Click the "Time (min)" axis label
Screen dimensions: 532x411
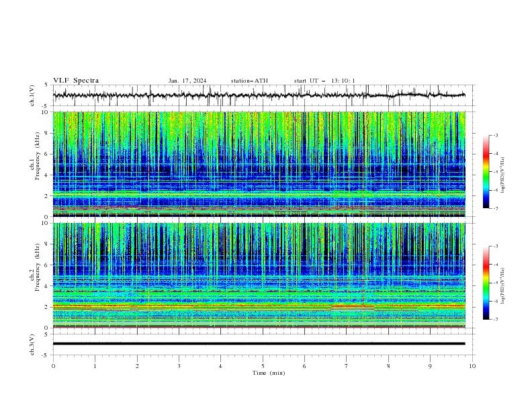269,373
